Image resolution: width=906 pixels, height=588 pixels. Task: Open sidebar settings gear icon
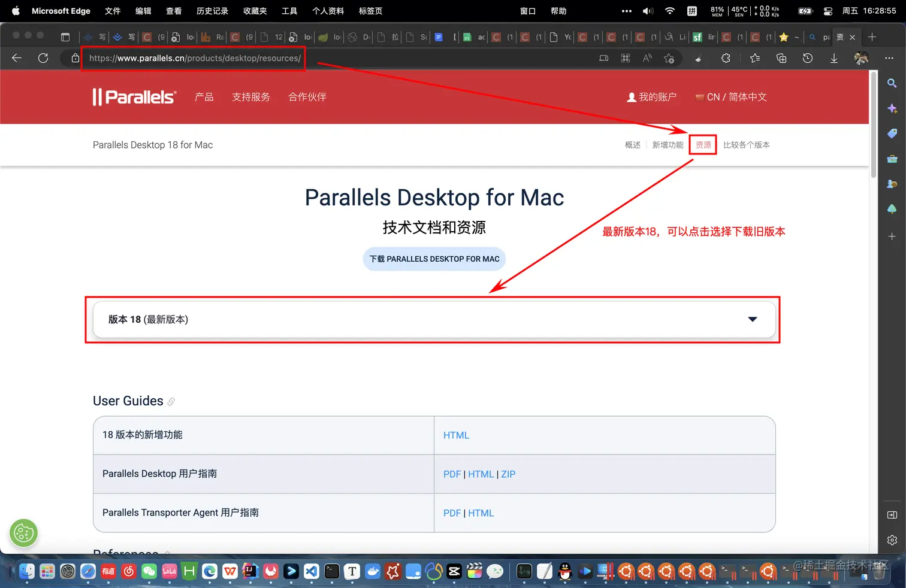pyautogui.click(x=892, y=540)
